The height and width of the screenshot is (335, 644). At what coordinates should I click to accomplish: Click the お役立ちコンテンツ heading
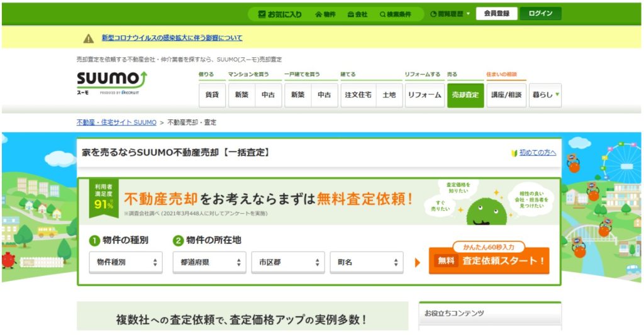[454, 313]
